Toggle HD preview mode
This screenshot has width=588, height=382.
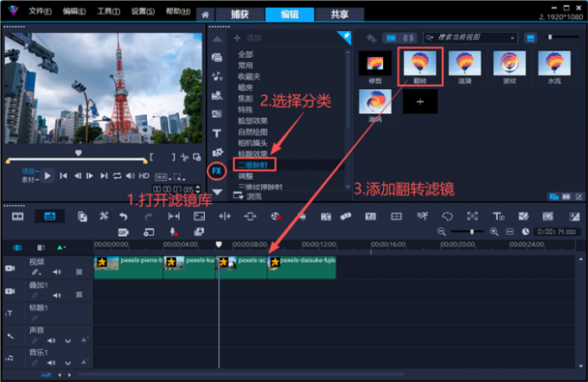144,175
